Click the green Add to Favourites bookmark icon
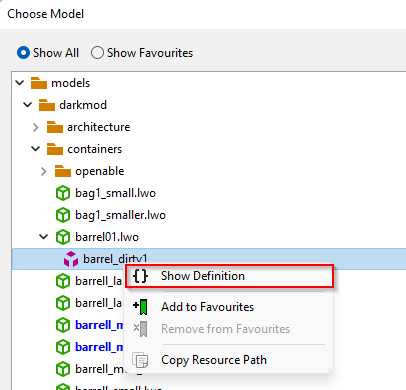 [x=141, y=307]
